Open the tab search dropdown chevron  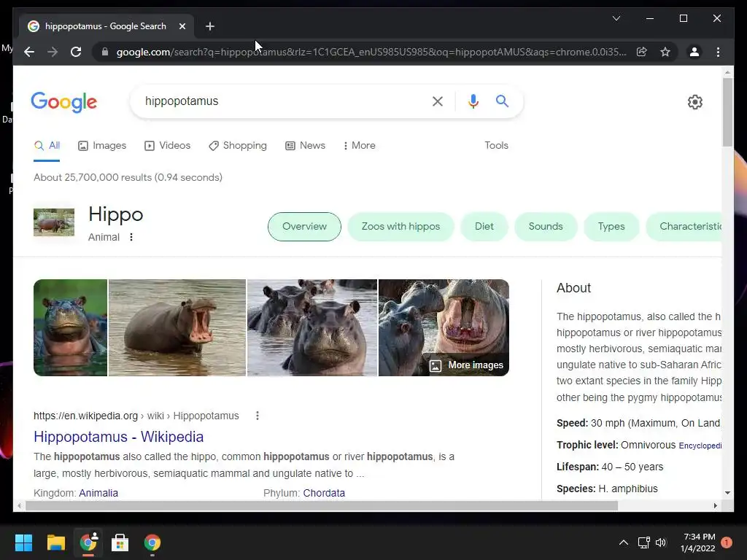[616, 18]
